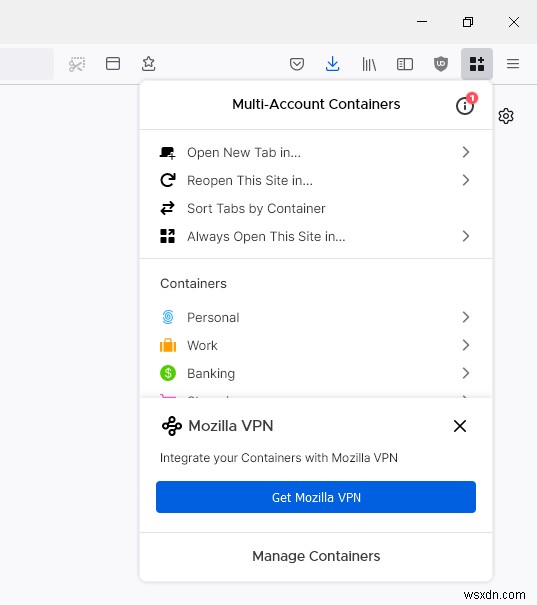The height and width of the screenshot is (605, 537).
Task: Open the Downloads arrow icon
Action: [x=333, y=64]
